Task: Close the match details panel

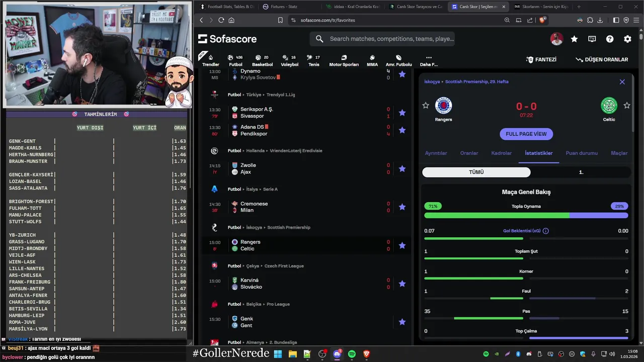Action: point(622,82)
